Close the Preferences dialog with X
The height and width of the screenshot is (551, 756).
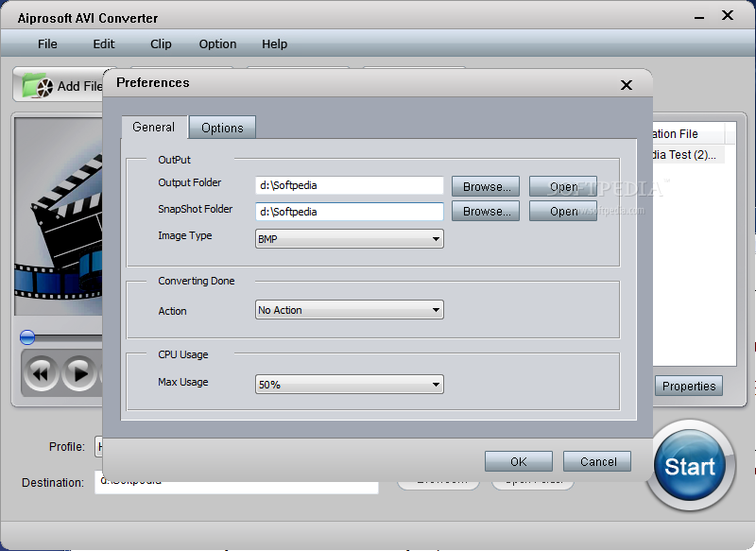coord(626,85)
